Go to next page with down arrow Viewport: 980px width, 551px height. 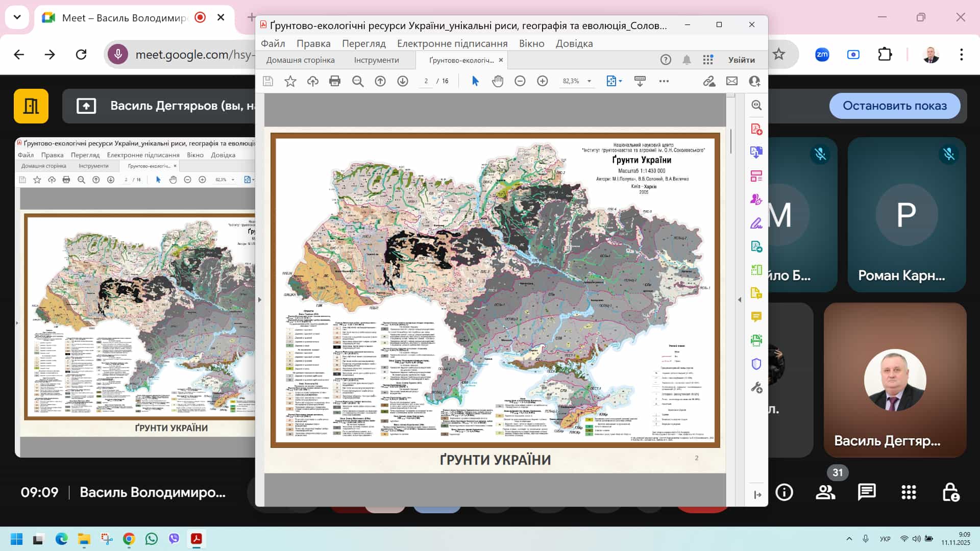403,81
